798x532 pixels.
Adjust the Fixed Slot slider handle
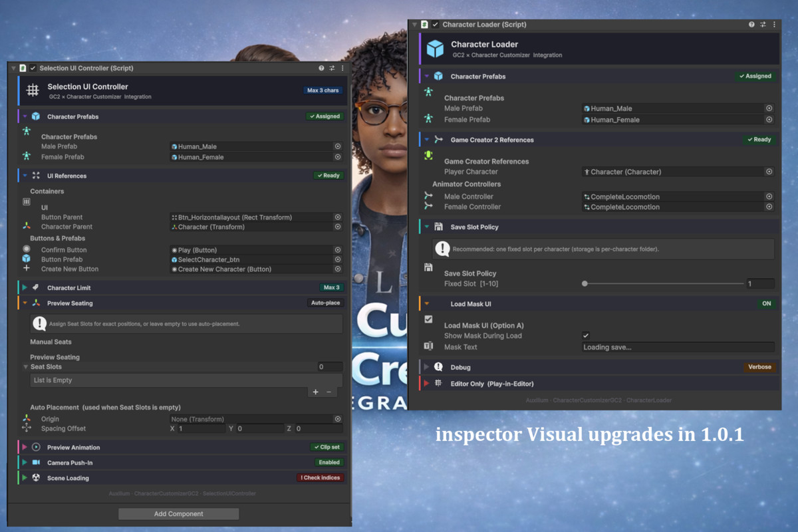[585, 284]
